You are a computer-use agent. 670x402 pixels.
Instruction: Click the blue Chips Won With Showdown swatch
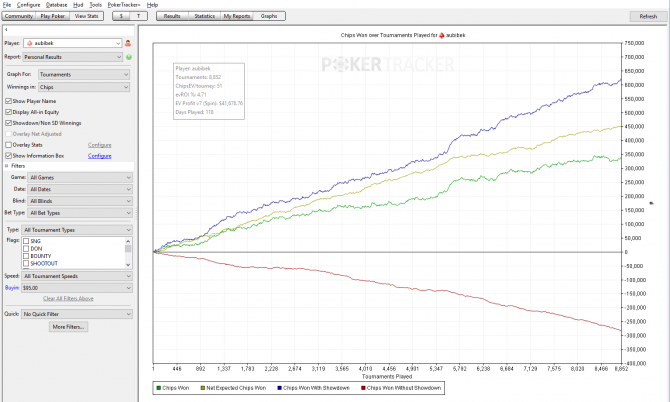click(x=279, y=388)
